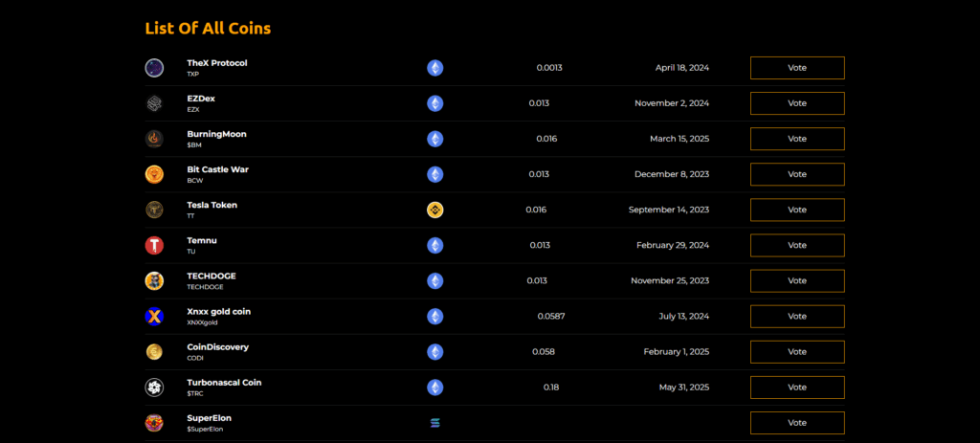Click the BNB chain icon for Tesla Token
Screen dimensions: 980x443
click(435, 210)
